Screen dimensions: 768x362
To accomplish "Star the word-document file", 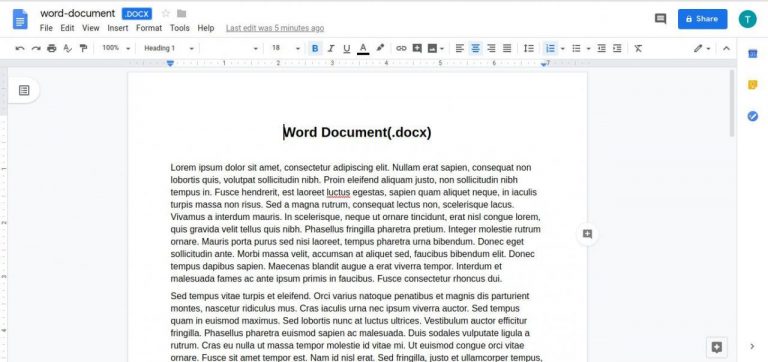I will click(x=166, y=13).
